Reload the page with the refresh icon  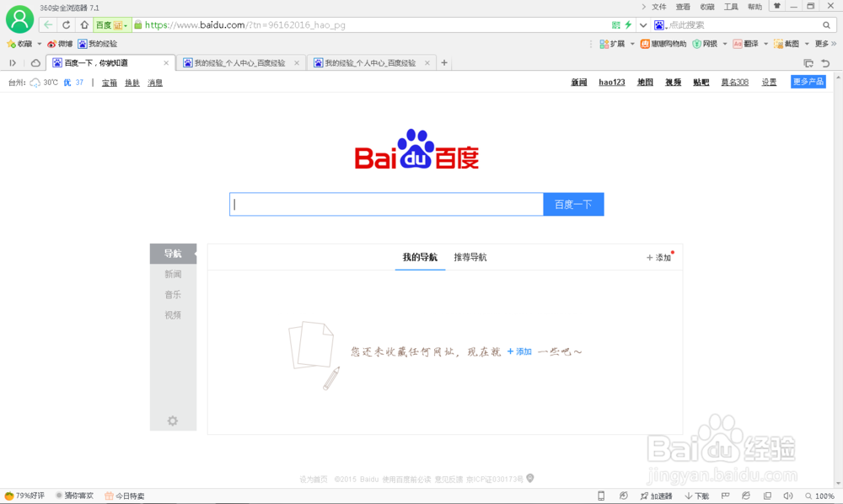point(66,24)
